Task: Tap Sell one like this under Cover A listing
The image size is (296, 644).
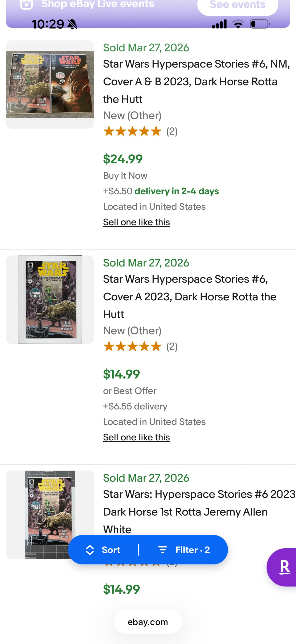Action: point(136,437)
